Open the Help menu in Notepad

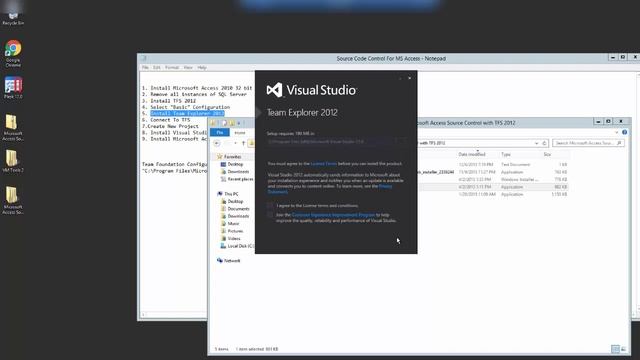click(202, 67)
